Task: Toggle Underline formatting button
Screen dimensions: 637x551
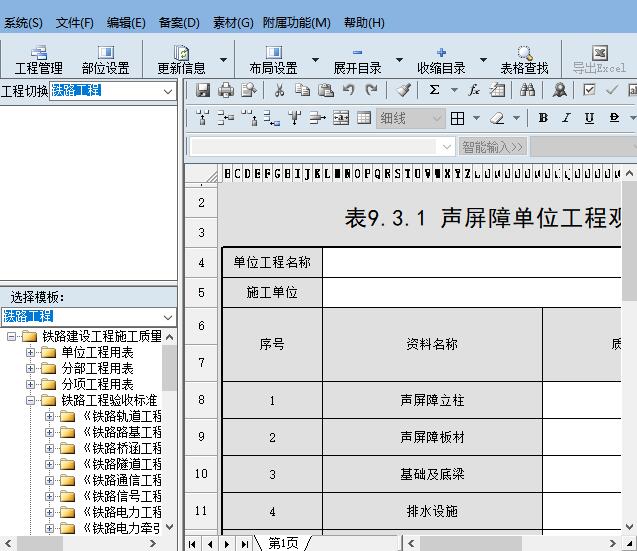Action: 589,118
